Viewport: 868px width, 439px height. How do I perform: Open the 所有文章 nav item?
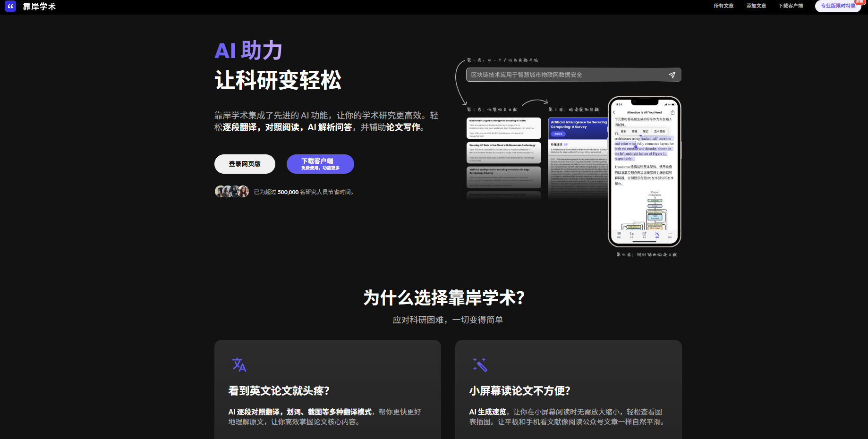(723, 6)
